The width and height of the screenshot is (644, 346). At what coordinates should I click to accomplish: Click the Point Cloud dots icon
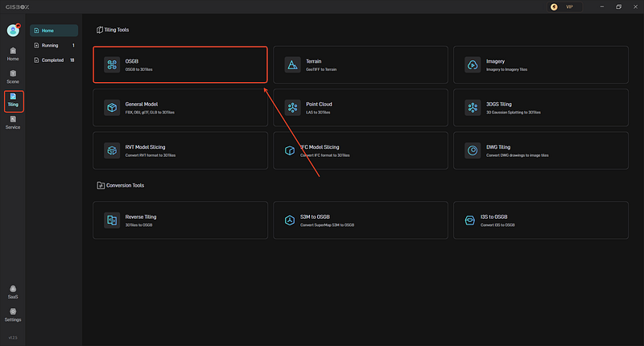tap(292, 108)
